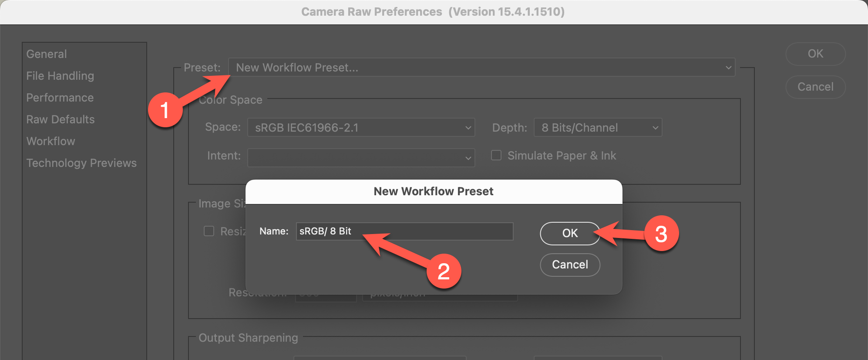The height and width of the screenshot is (360, 868).
Task: Open the General preferences section
Action: pyautogui.click(x=47, y=54)
